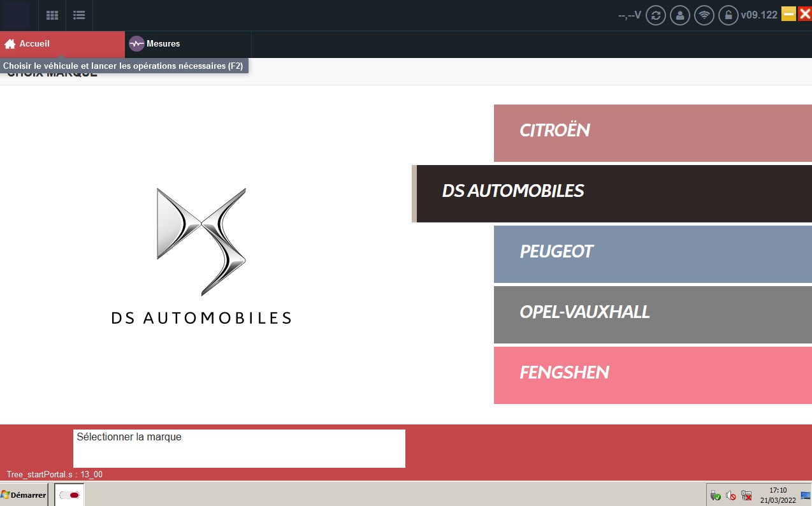
Task: Switch to the Accueil tab
Action: point(62,44)
